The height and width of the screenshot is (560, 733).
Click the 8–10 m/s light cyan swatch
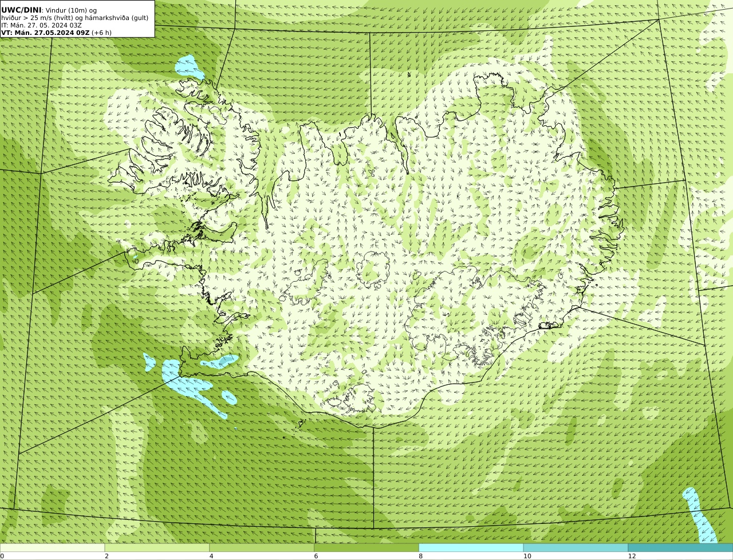471,547
